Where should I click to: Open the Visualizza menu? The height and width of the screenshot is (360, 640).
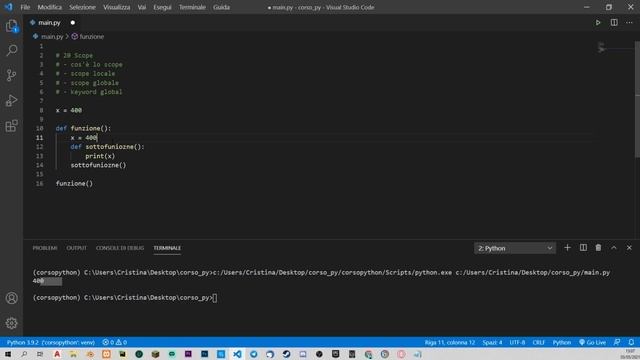click(116, 7)
